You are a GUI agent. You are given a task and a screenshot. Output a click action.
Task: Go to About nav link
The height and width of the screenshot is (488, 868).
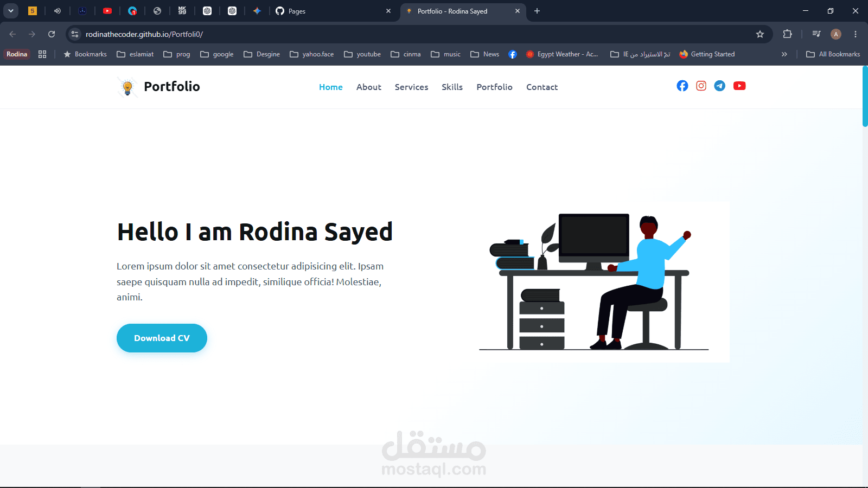pyautogui.click(x=369, y=87)
